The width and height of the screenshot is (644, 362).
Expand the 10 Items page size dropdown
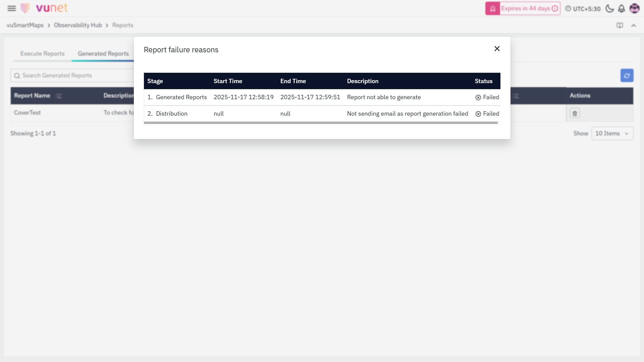[612, 133]
